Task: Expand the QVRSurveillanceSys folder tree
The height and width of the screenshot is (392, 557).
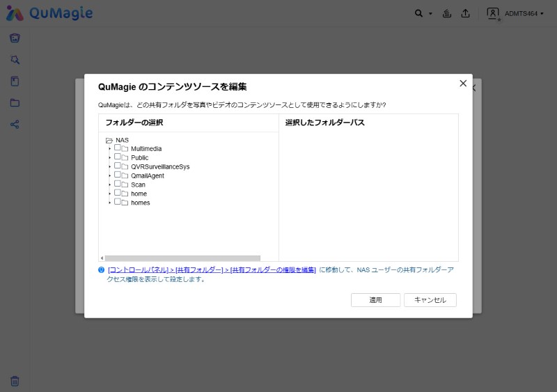Action: pos(109,167)
